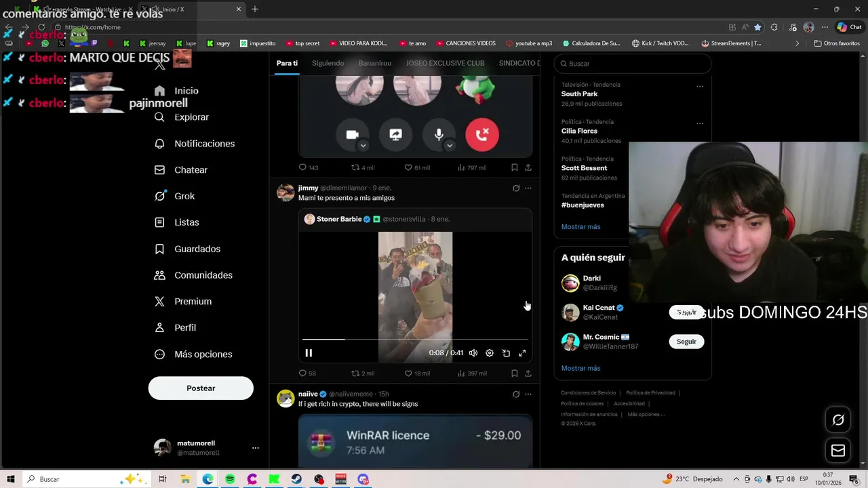This screenshot has height=488, width=868.
Task: Open Darki profile suggestion
Action: tap(590, 283)
